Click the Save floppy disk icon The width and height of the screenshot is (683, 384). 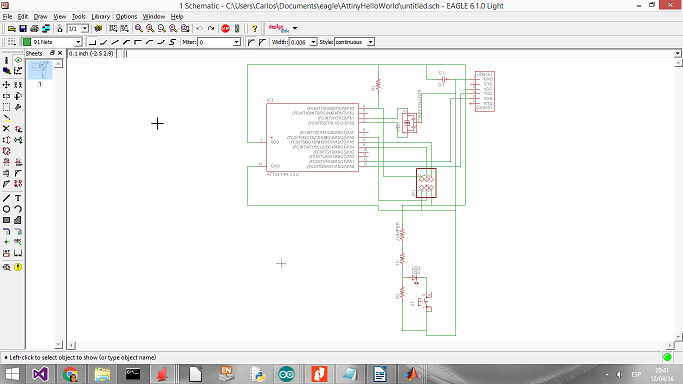coord(23,28)
